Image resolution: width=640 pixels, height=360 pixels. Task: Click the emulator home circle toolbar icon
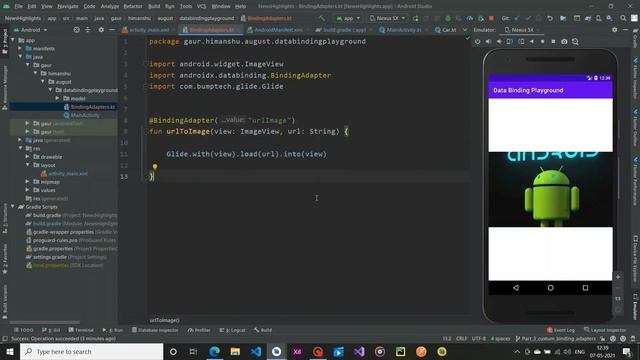click(542, 41)
